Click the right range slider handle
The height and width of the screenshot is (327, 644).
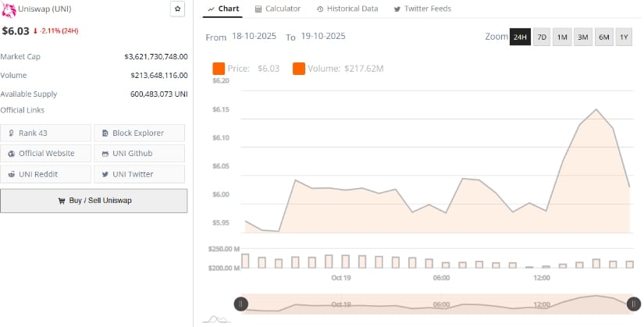[x=634, y=304]
